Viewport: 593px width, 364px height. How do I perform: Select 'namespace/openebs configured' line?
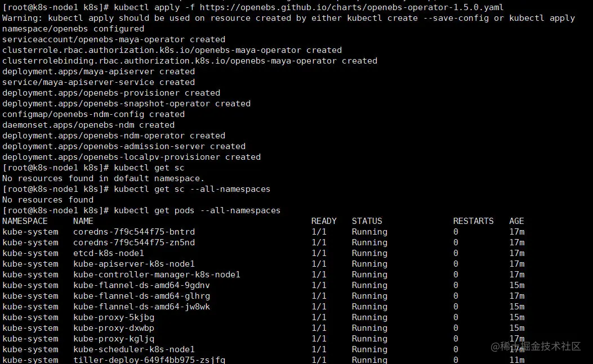tap(73, 29)
